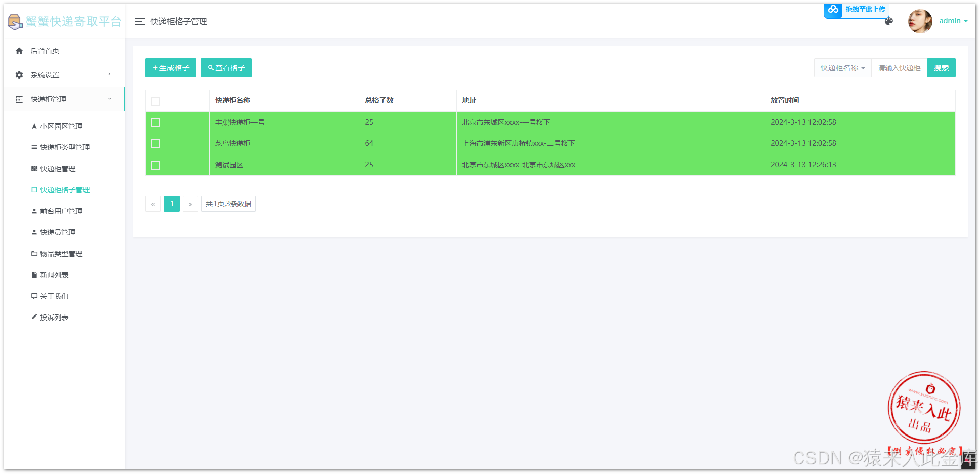Open the admin user dropdown

tap(953, 21)
